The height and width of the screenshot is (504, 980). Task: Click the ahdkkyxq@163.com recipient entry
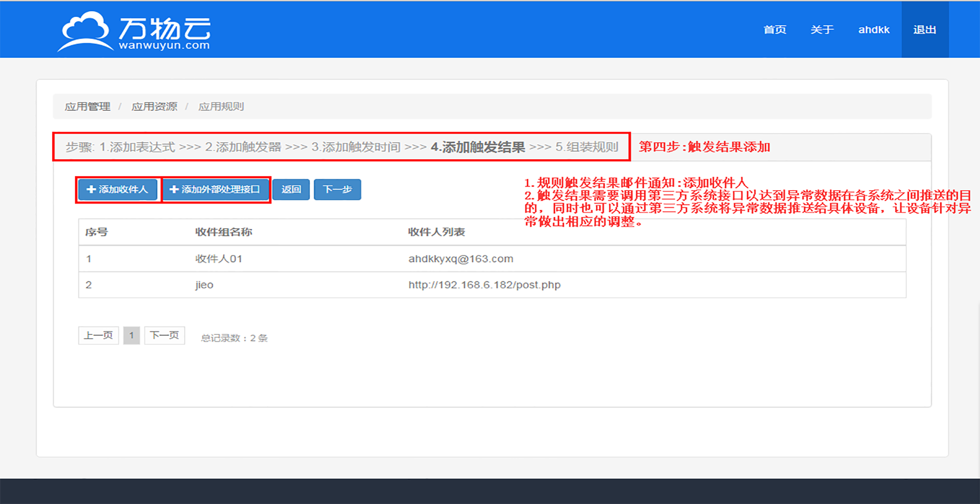point(461,259)
